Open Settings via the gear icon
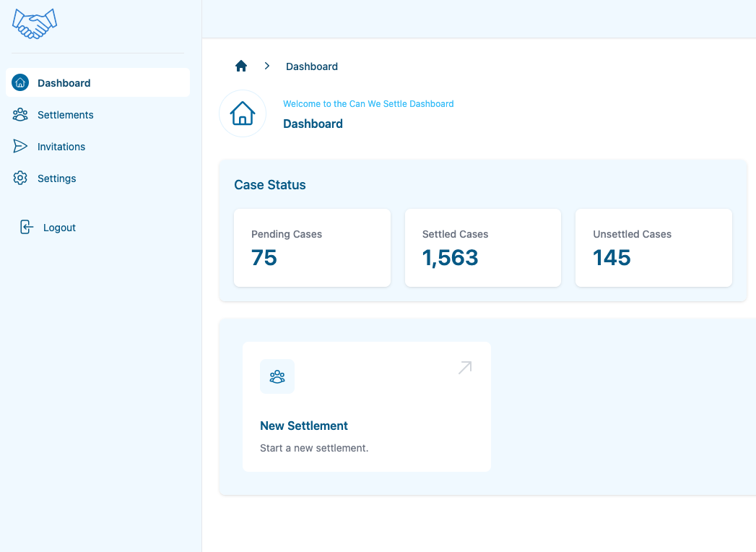 [20, 178]
